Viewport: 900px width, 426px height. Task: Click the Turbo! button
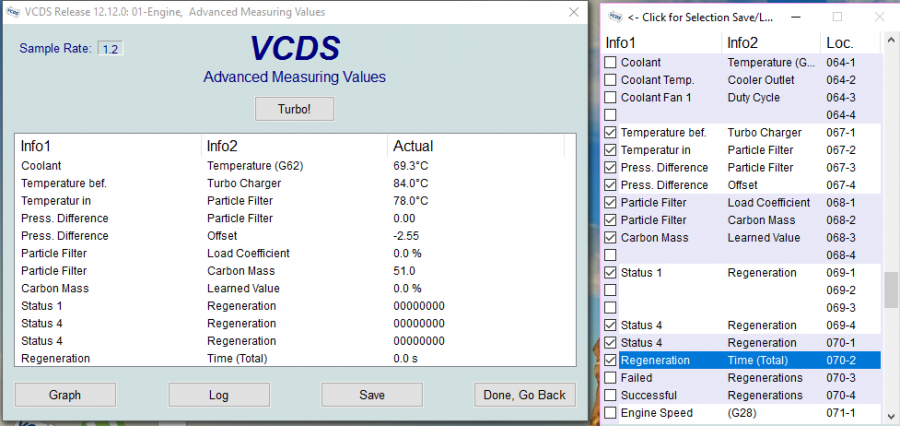[294, 109]
